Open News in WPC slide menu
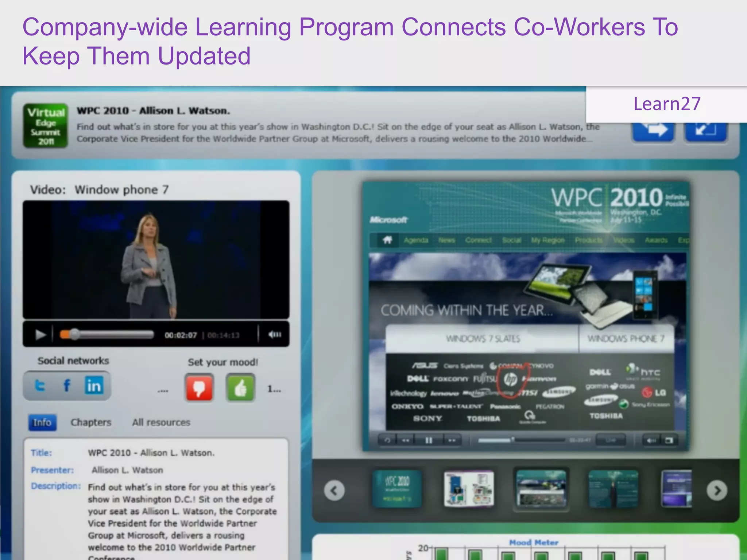 click(x=447, y=240)
